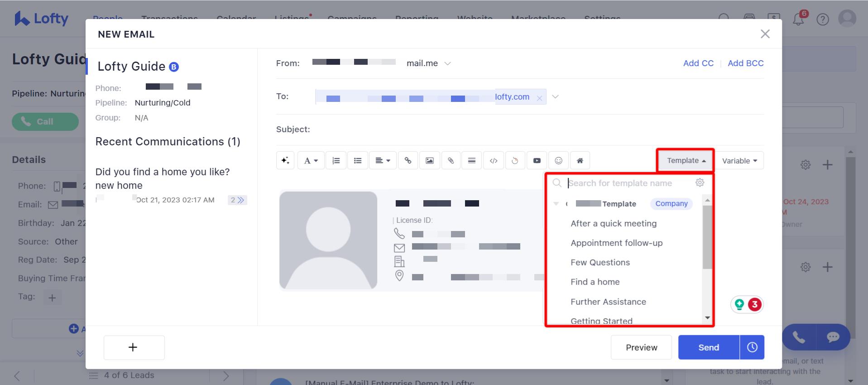Pick the Further Assistance template
The image size is (868, 385).
point(608,302)
